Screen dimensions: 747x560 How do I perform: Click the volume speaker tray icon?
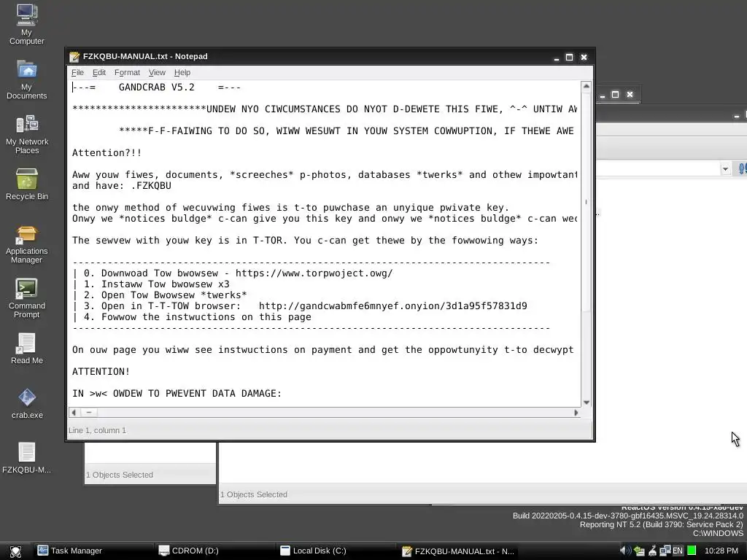point(625,551)
